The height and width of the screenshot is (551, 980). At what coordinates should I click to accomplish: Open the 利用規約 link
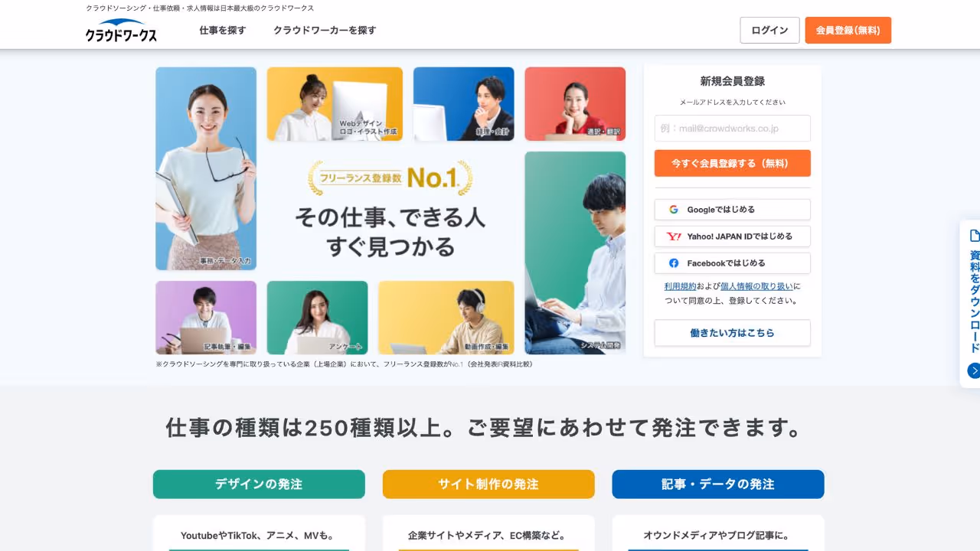pos(680,286)
